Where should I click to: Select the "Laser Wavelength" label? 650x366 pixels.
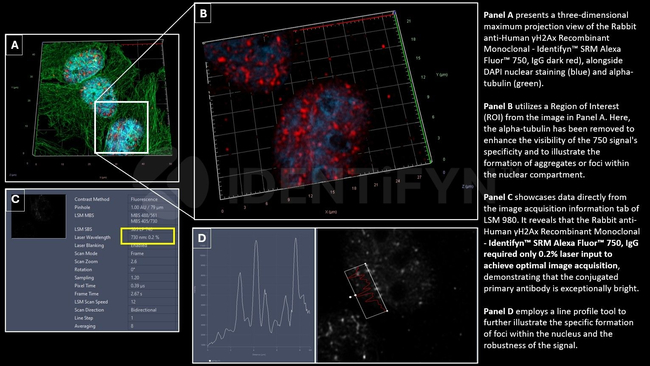92,238
